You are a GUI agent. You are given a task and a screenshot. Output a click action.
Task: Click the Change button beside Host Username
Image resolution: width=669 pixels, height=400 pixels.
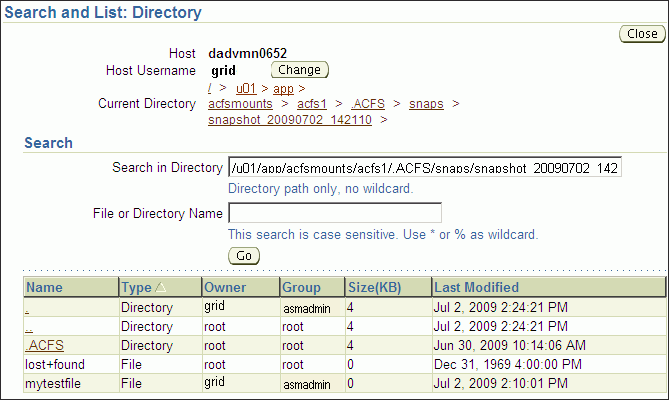pos(299,70)
